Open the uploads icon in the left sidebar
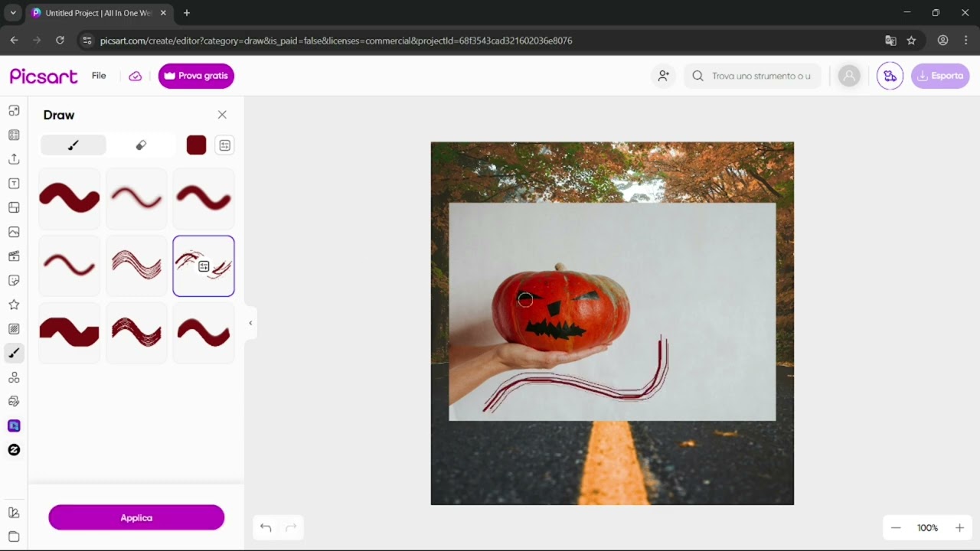The width and height of the screenshot is (980, 551). [x=14, y=159]
